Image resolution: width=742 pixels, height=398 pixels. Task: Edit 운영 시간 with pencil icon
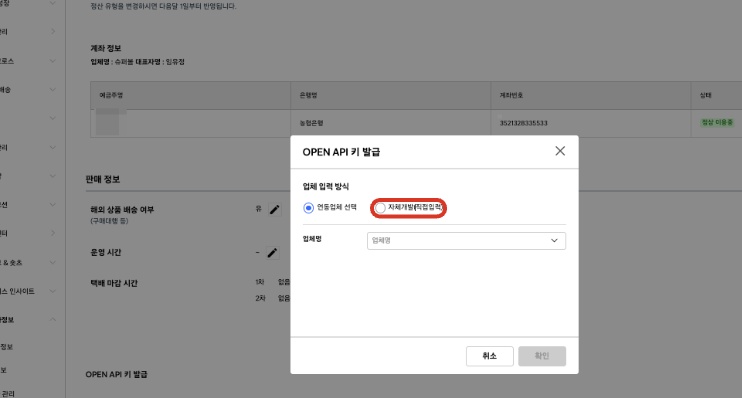coord(272,253)
